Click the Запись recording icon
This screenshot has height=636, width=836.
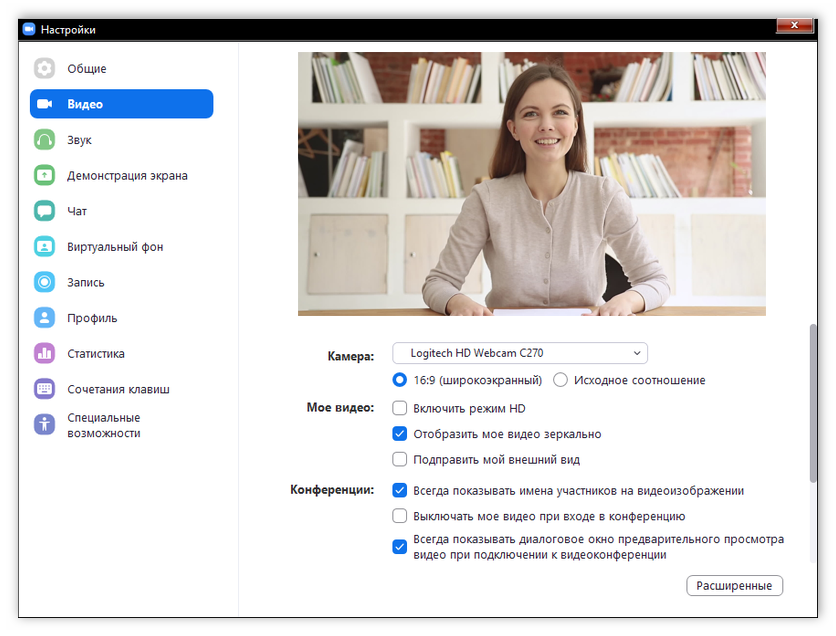(44, 283)
